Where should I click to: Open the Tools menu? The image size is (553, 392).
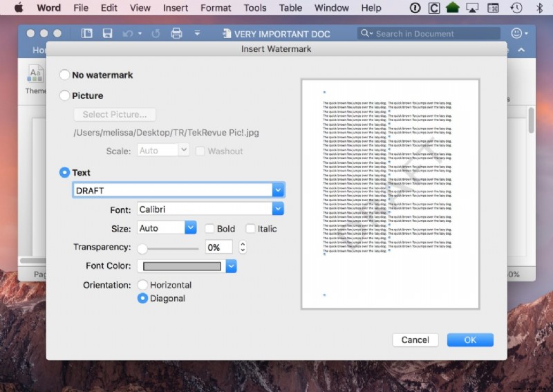click(x=255, y=8)
